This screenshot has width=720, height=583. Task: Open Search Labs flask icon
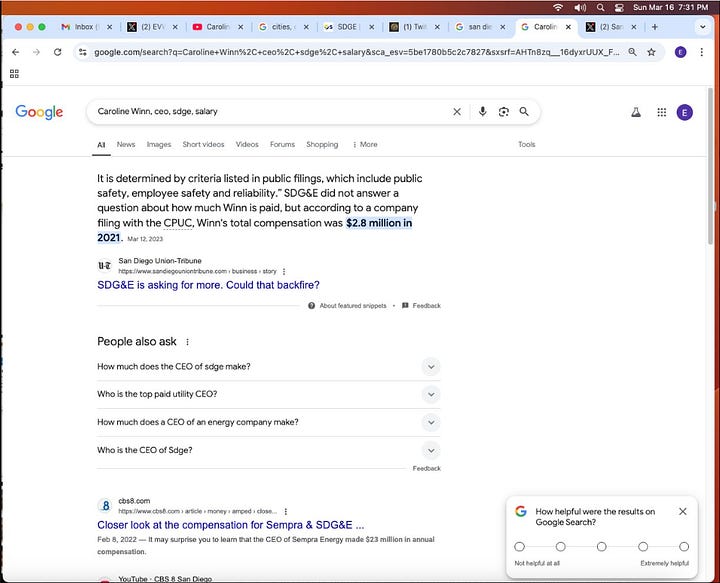tap(636, 112)
